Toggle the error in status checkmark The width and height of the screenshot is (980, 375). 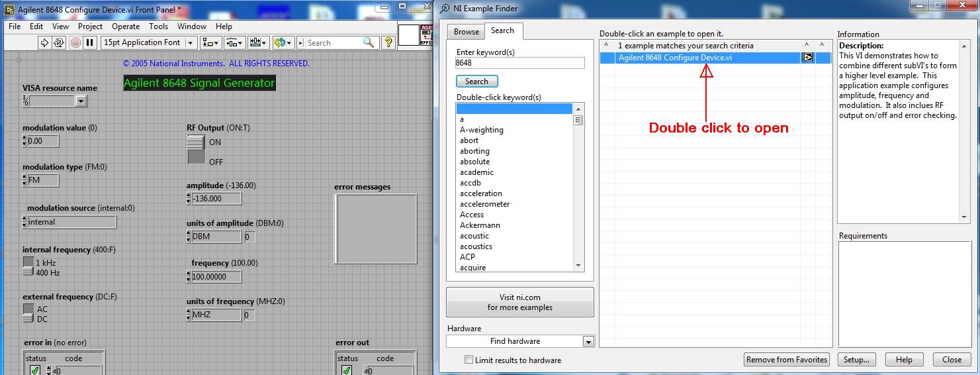pos(35,370)
